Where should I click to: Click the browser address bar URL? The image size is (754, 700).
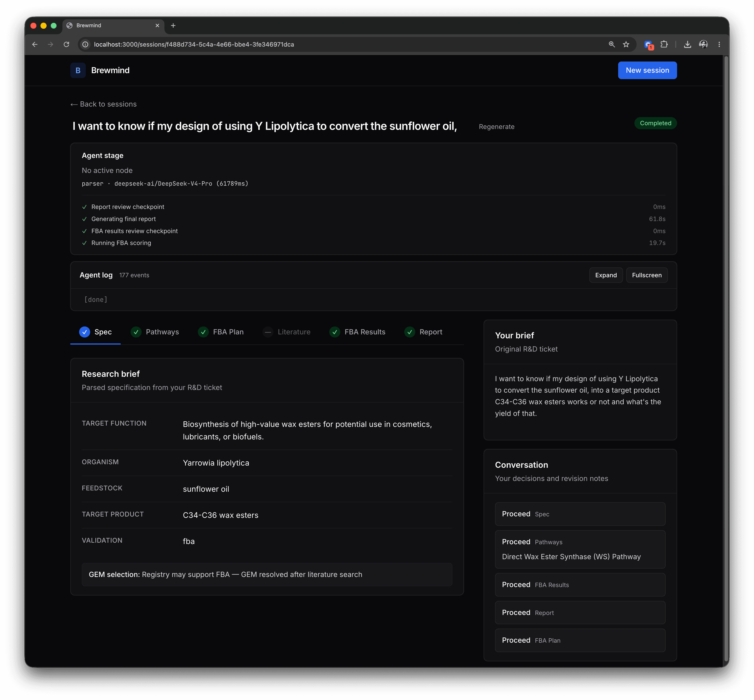coord(194,44)
